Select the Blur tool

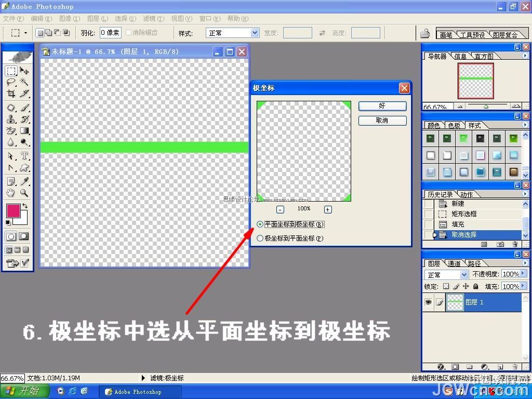[x=11, y=142]
